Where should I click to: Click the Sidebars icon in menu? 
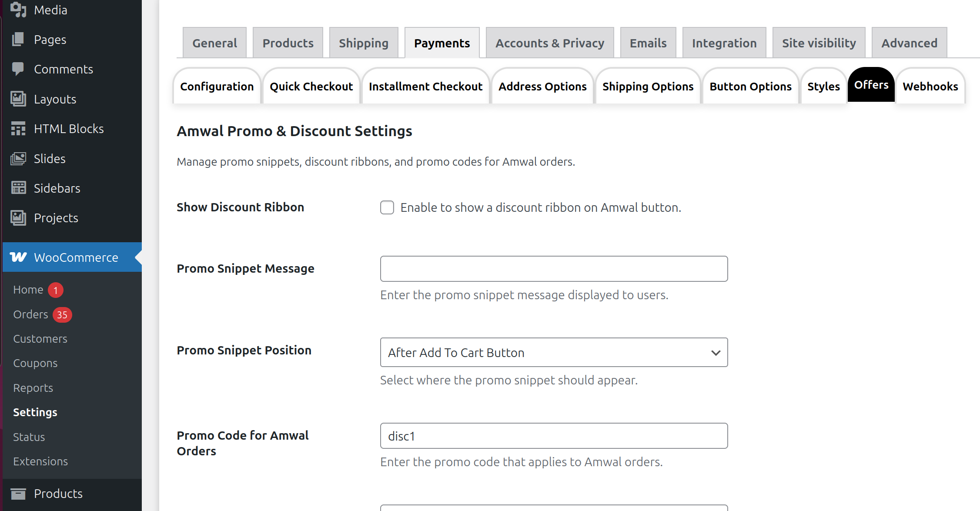pos(18,188)
